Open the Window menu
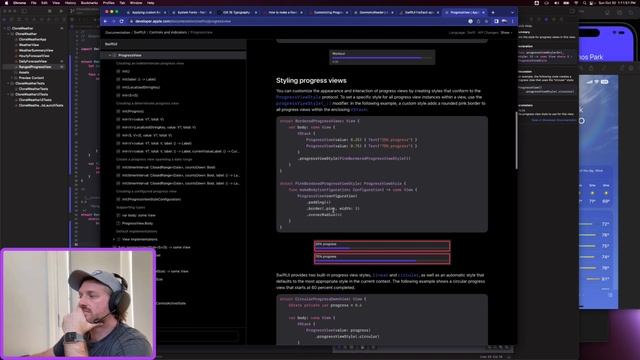 136,3
